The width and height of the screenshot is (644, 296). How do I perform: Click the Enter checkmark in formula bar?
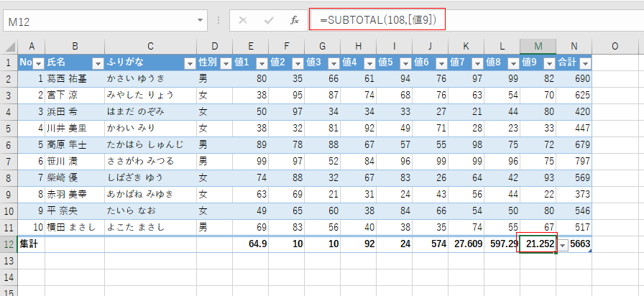tap(268, 20)
